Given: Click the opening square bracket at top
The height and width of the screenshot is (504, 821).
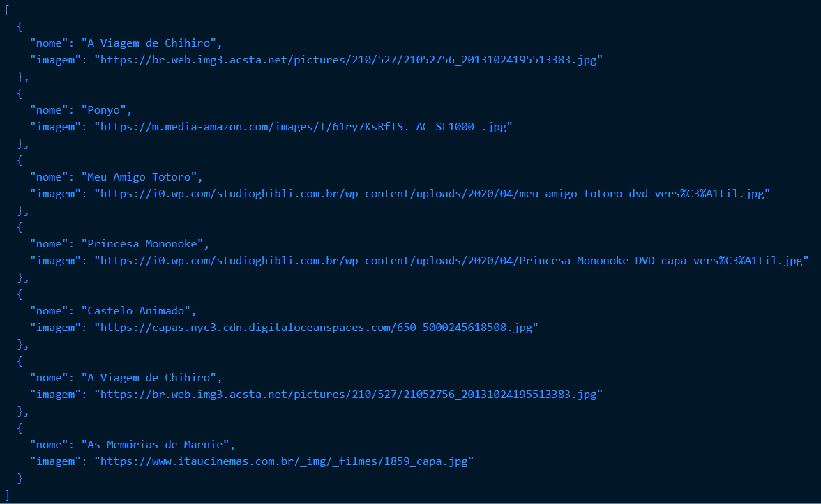Looking at the screenshot, I should click(7, 10).
